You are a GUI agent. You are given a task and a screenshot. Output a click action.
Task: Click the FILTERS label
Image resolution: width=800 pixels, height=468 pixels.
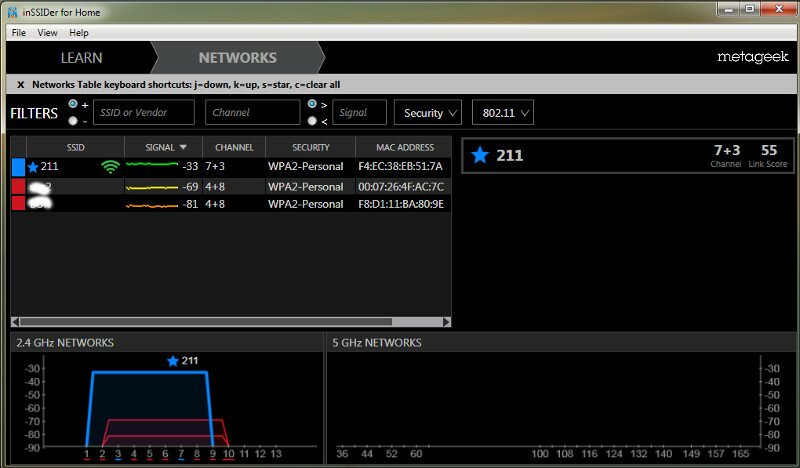click(x=34, y=113)
